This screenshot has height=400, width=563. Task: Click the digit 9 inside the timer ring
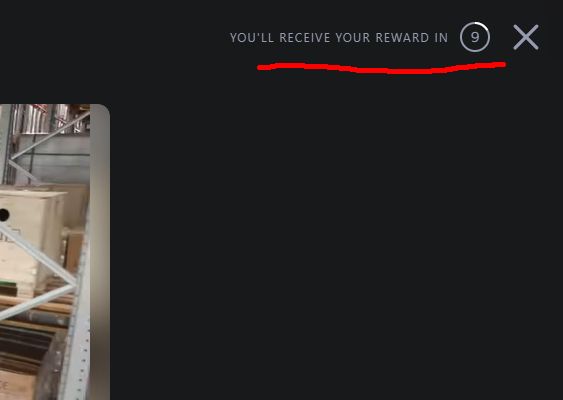click(x=475, y=37)
